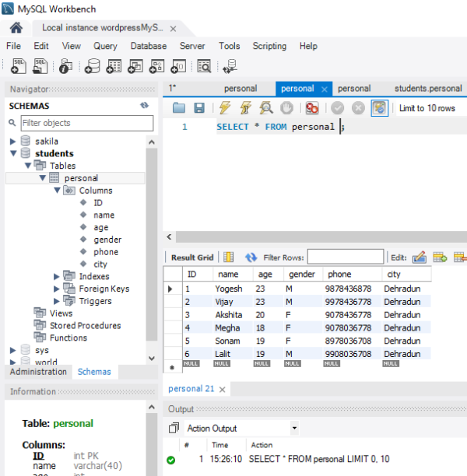The height and width of the screenshot is (476, 467).
Task: Search table data icon in main toolbar
Action: point(204,66)
